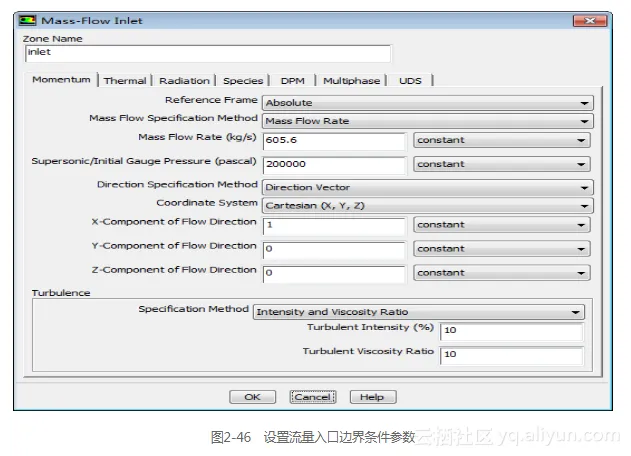The width and height of the screenshot is (631, 456).
Task: Open Help for Mass-Flow Inlet
Action: coord(373,397)
